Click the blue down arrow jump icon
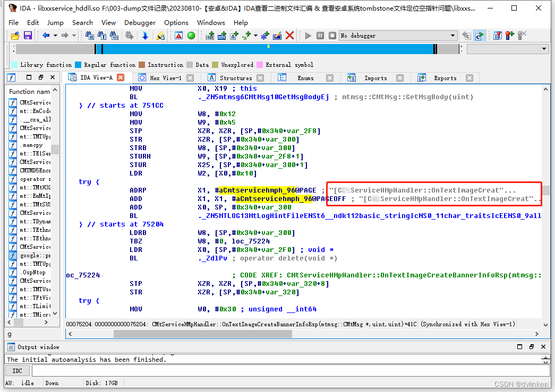Screen dimensions: 555x392 coord(145,36)
